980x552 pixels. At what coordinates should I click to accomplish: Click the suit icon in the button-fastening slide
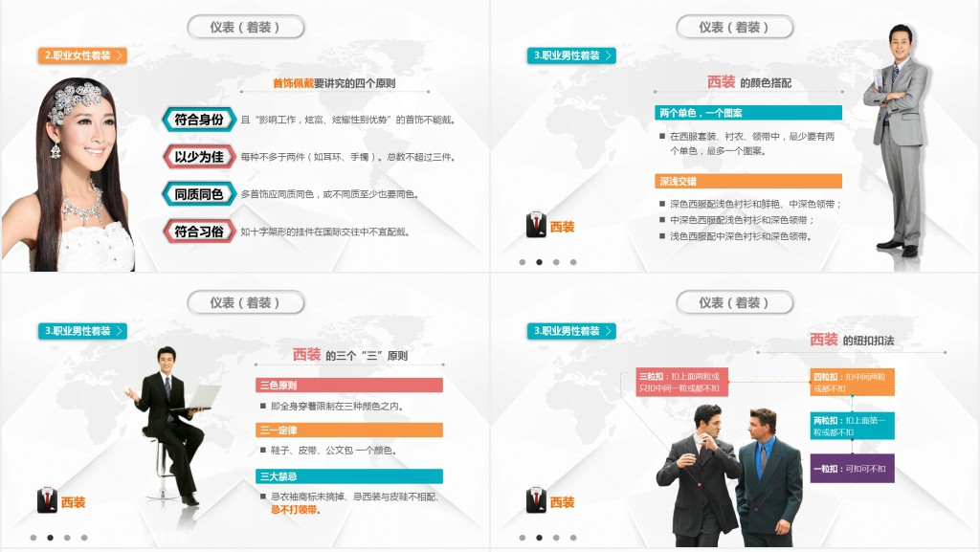point(536,500)
